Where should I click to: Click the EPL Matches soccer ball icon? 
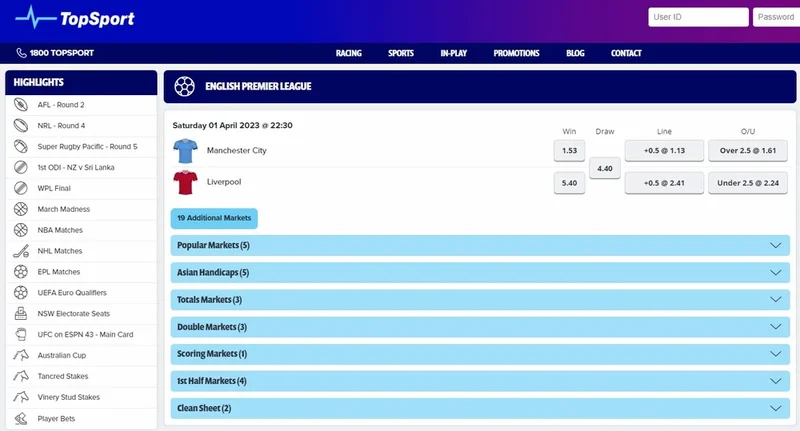(x=21, y=272)
